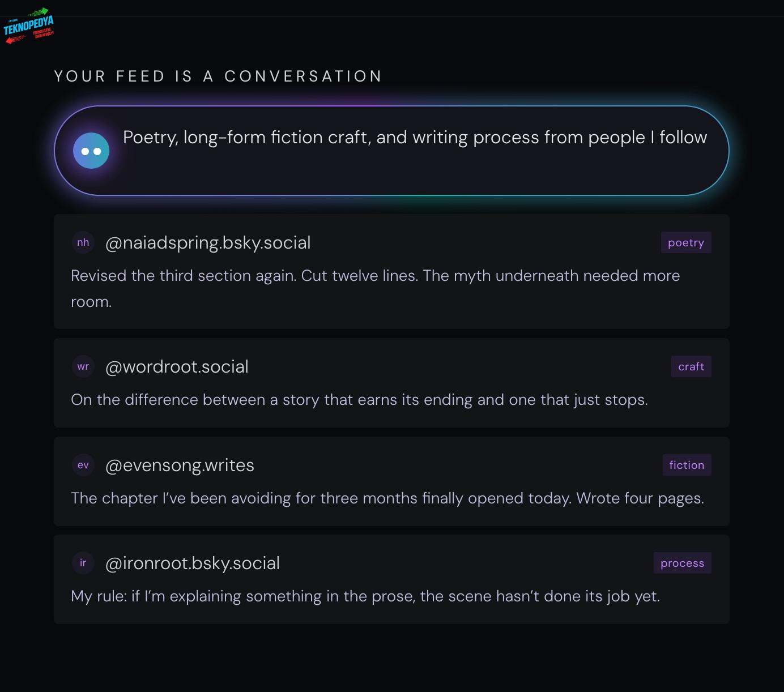Click the Teknopedya logo
784x692 pixels.
pyautogui.click(x=28, y=27)
